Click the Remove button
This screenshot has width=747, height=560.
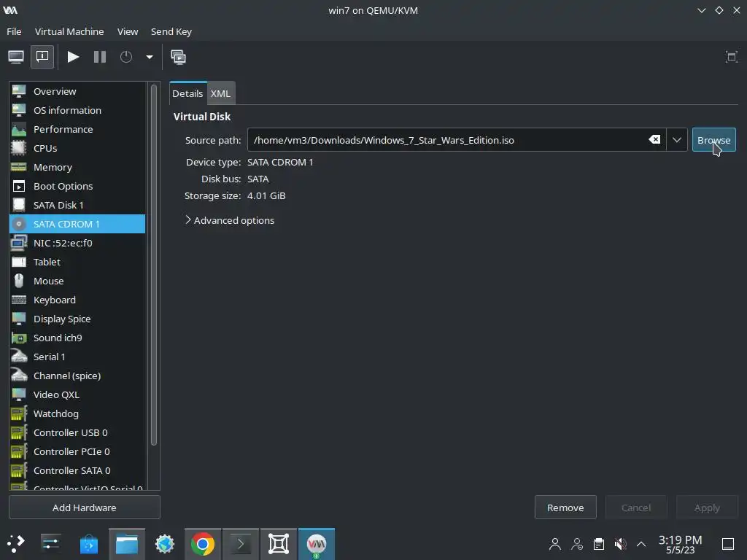point(565,507)
